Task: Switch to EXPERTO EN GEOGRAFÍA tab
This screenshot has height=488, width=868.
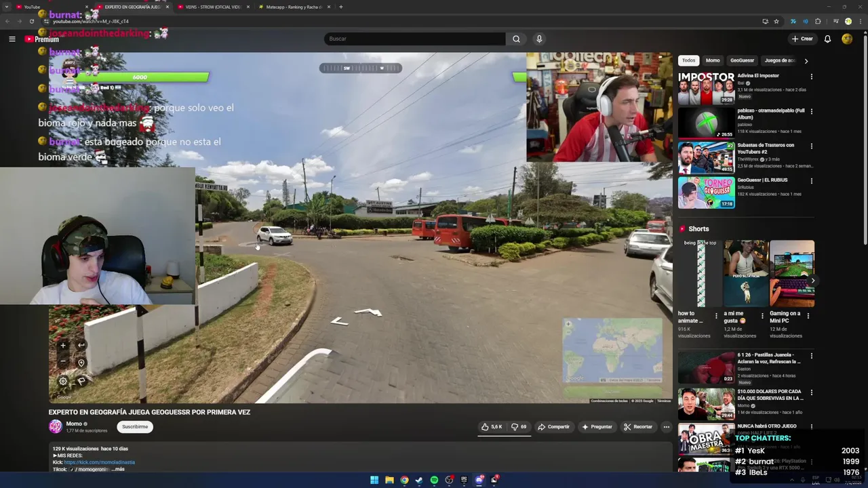Action: pyautogui.click(x=132, y=7)
